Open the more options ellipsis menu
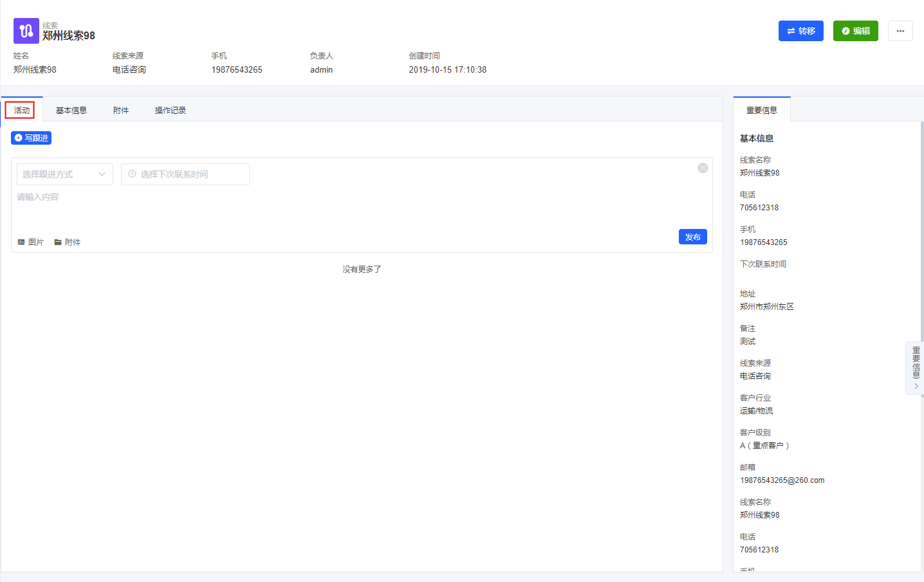This screenshot has width=924, height=582. (900, 31)
